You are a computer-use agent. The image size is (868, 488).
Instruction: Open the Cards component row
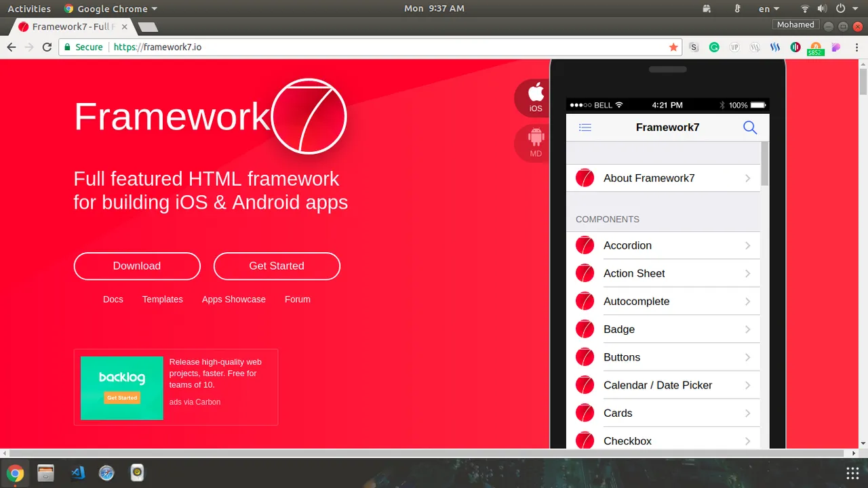pos(663,413)
